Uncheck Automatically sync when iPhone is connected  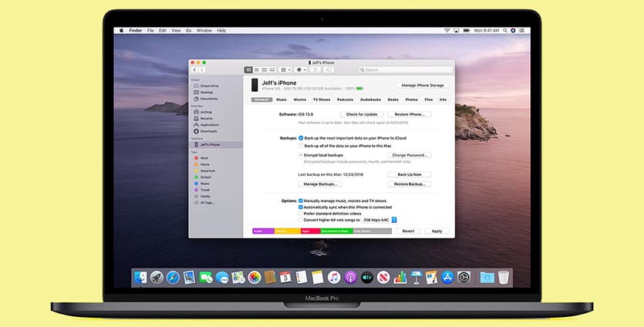click(301, 207)
